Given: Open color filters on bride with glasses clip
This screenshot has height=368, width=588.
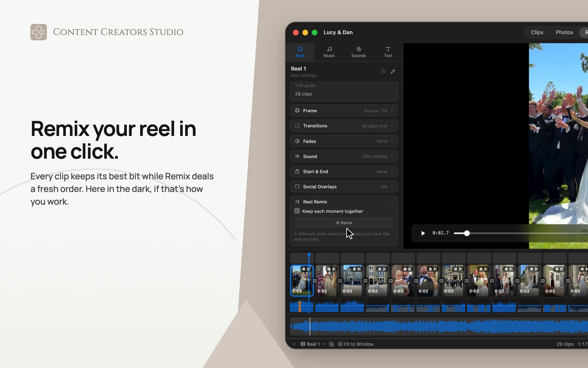Looking at the screenshot, I should (x=405, y=269).
